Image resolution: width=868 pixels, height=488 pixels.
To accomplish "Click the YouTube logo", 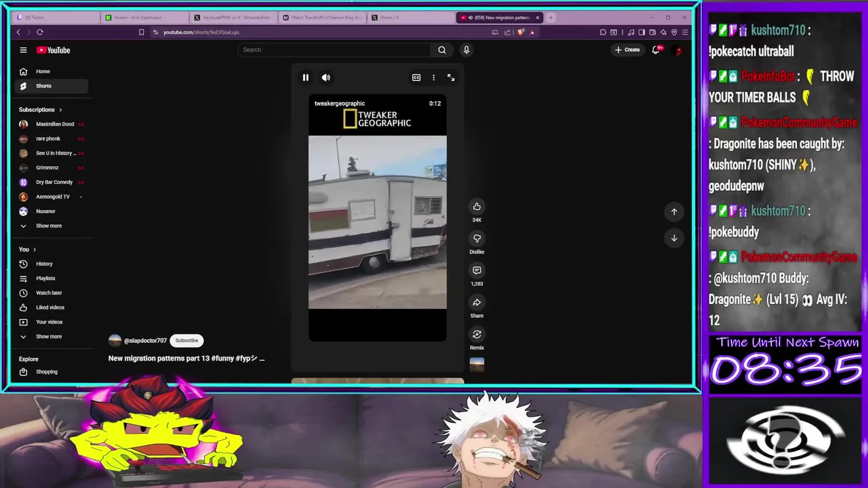I will [x=53, y=50].
